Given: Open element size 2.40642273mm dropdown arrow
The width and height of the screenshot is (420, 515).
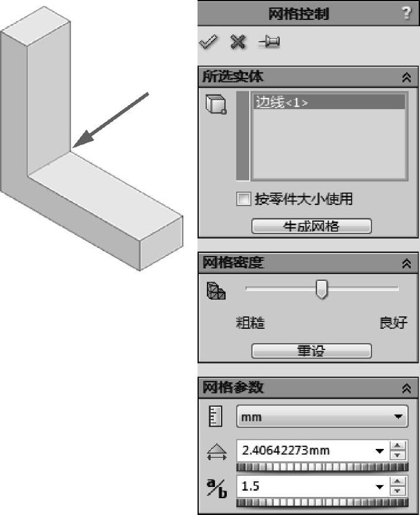Looking at the screenshot, I should (379, 451).
